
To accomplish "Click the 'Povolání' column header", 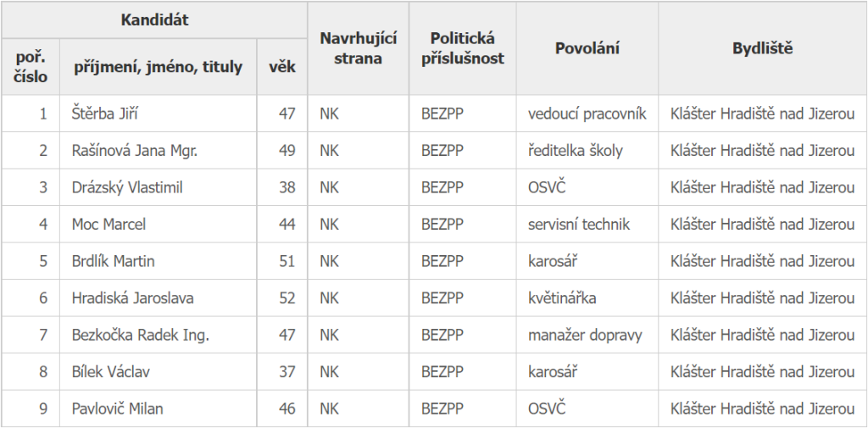I will (x=587, y=48).
